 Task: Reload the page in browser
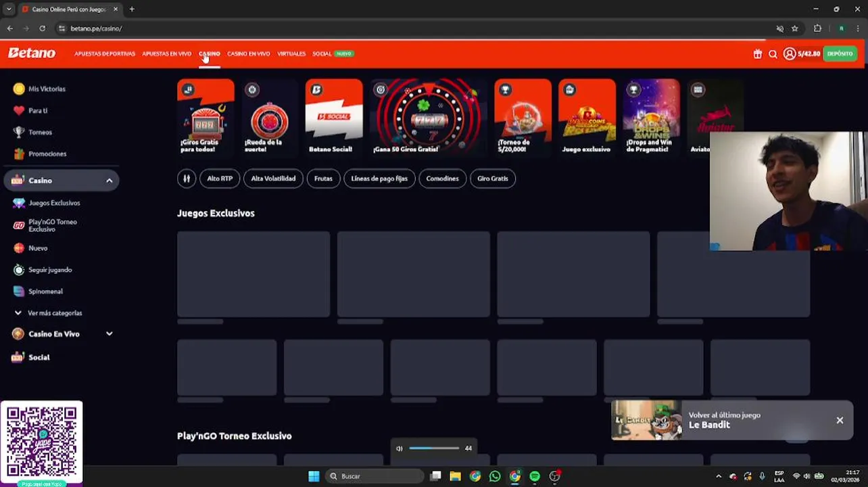[42, 28]
